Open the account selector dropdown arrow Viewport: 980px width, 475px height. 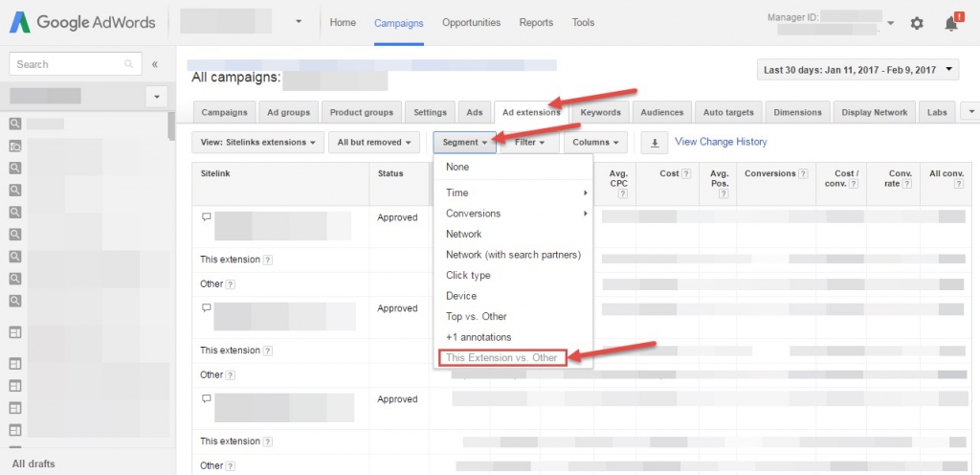299,21
